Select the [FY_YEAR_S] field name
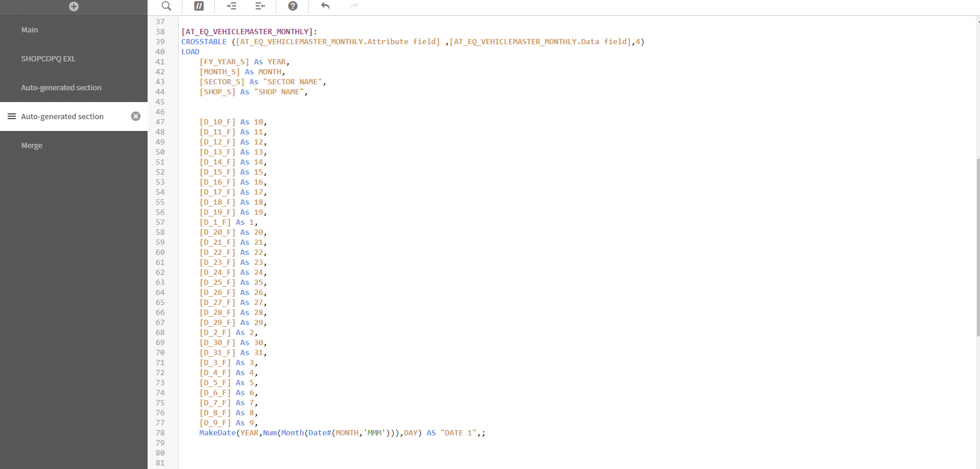Screen dimensions: 980x469 point(224,62)
